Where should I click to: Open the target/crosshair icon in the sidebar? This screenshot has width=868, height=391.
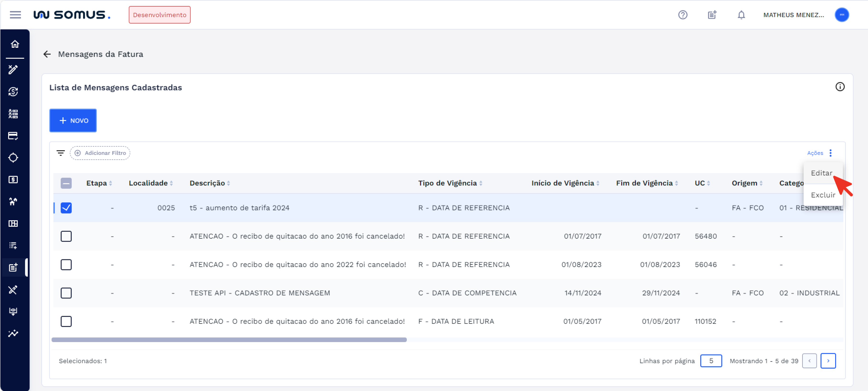[13, 158]
